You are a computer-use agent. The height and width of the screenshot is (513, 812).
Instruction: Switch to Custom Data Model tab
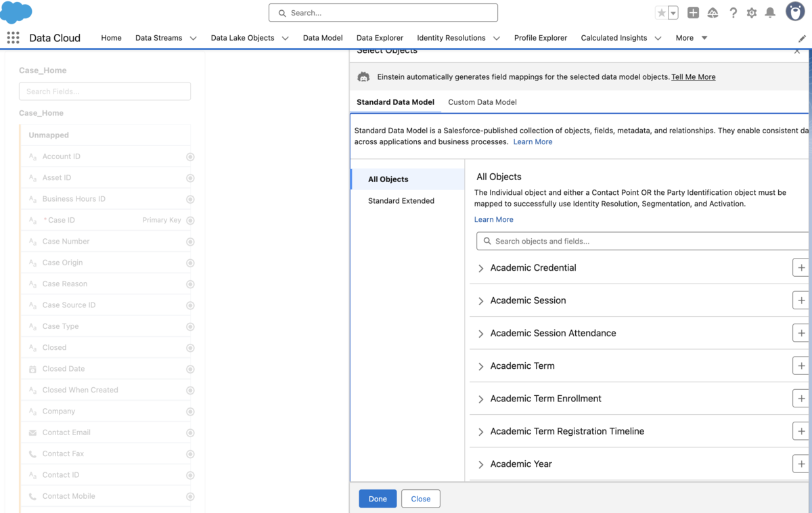(482, 102)
